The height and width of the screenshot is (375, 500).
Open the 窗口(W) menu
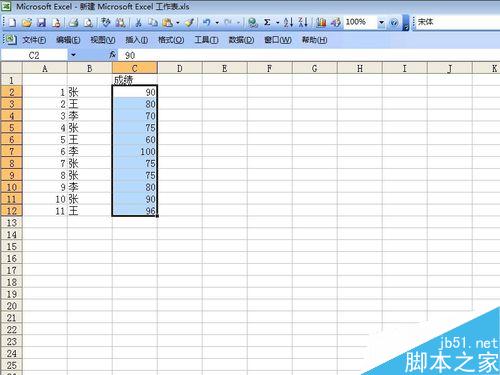[x=278, y=40]
